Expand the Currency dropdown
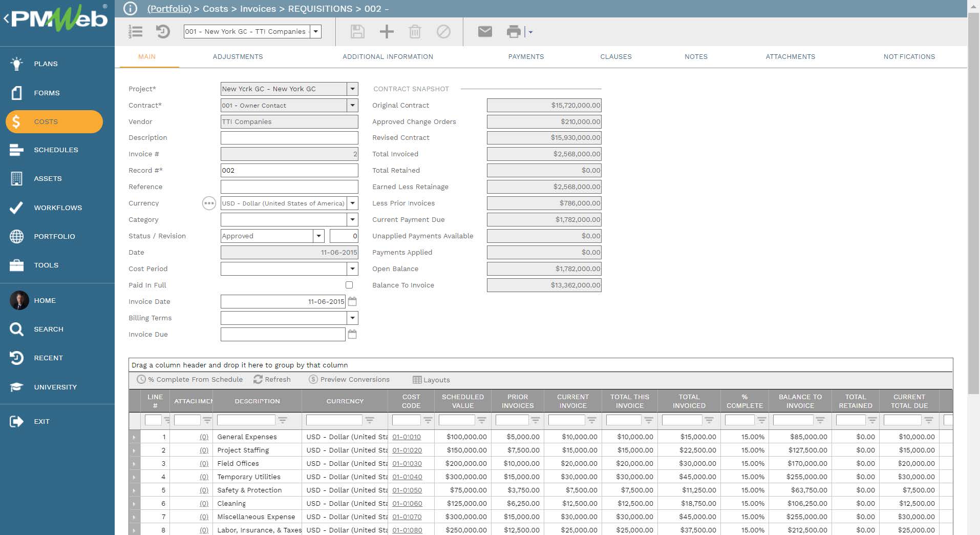 point(352,203)
